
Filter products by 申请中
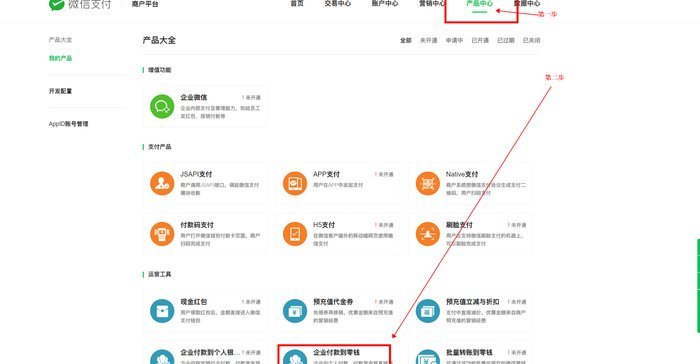coord(454,40)
